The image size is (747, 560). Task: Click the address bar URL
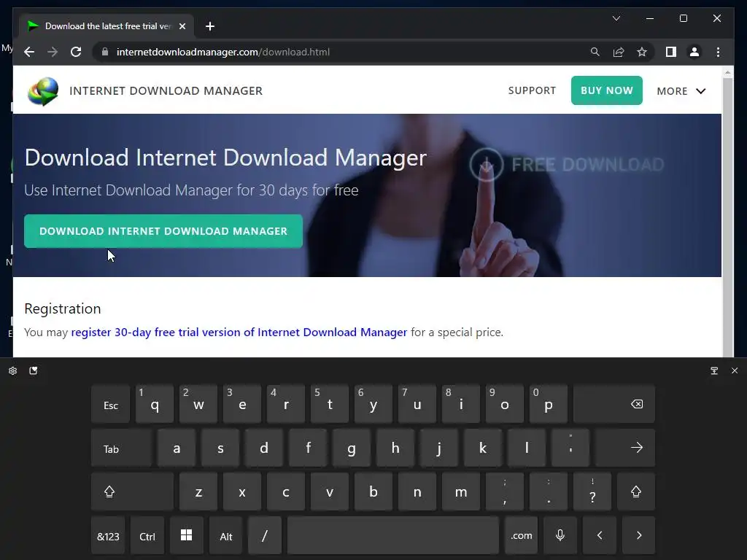(223, 52)
